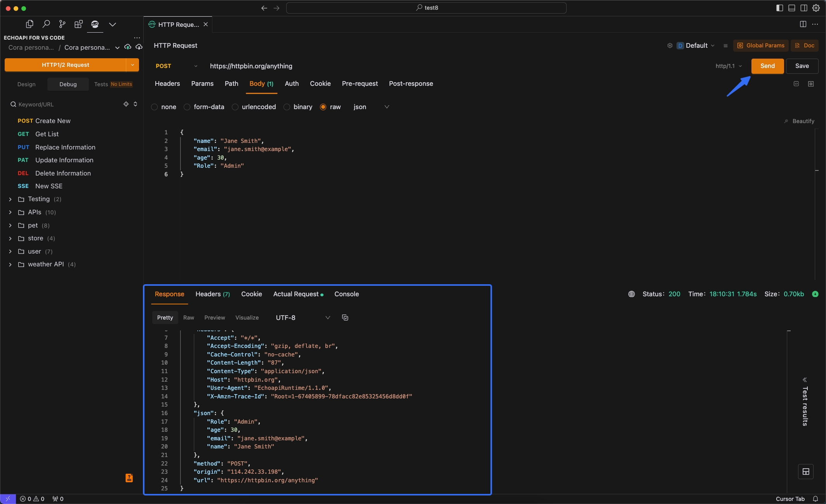Image resolution: width=826 pixels, height=504 pixels.
Task: Click the Send button
Action: tap(767, 66)
